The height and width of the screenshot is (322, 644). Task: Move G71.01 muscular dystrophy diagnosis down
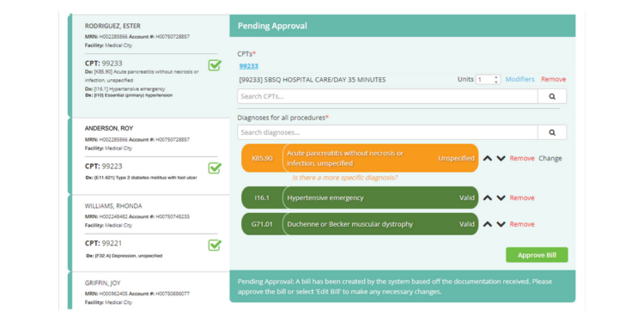(501, 224)
